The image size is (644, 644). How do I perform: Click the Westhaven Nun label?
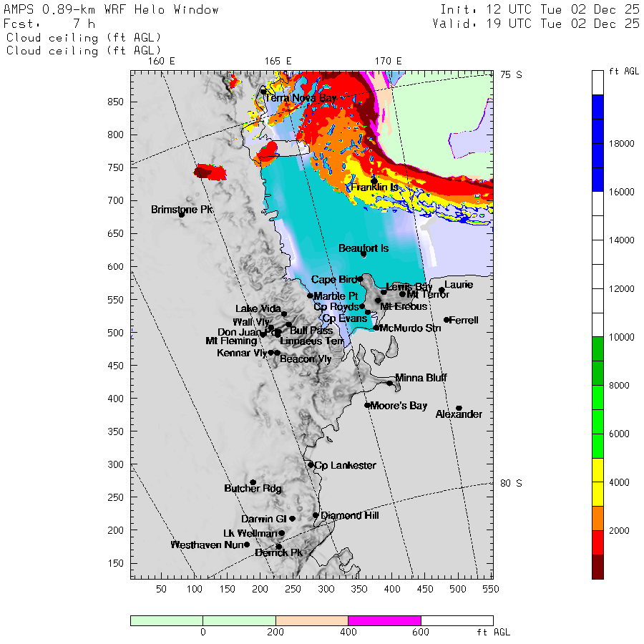[x=207, y=545]
